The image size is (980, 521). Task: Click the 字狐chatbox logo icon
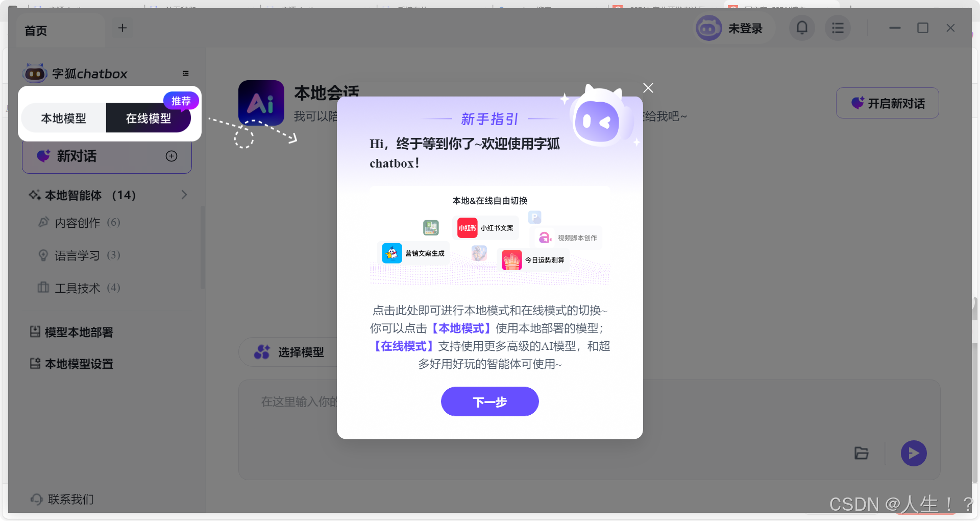[35, 74]
